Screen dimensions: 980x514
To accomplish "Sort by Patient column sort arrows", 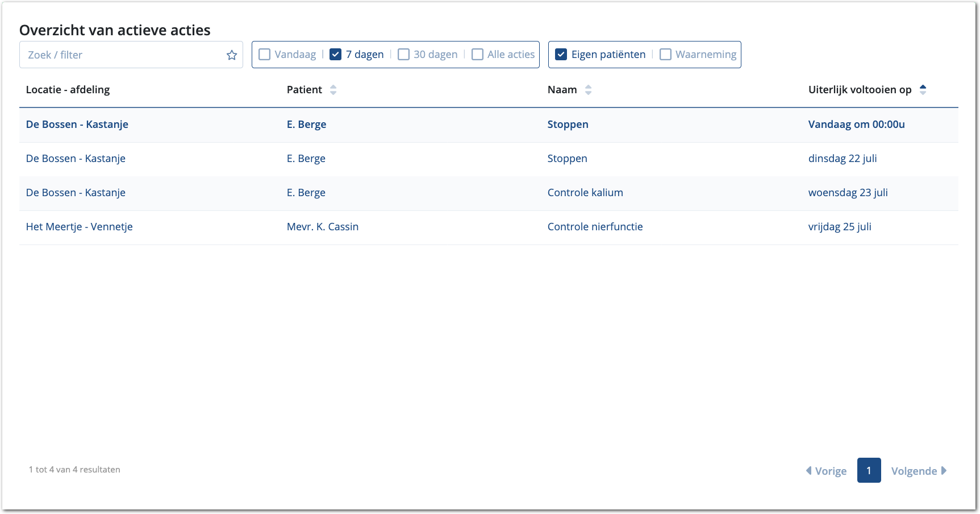I will tap(333, 90).
